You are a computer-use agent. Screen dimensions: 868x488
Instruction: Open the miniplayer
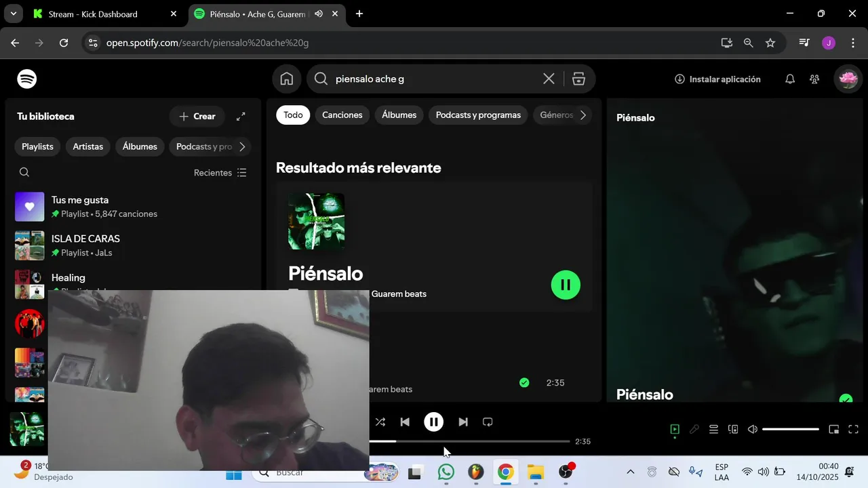(x=834, y=429)
